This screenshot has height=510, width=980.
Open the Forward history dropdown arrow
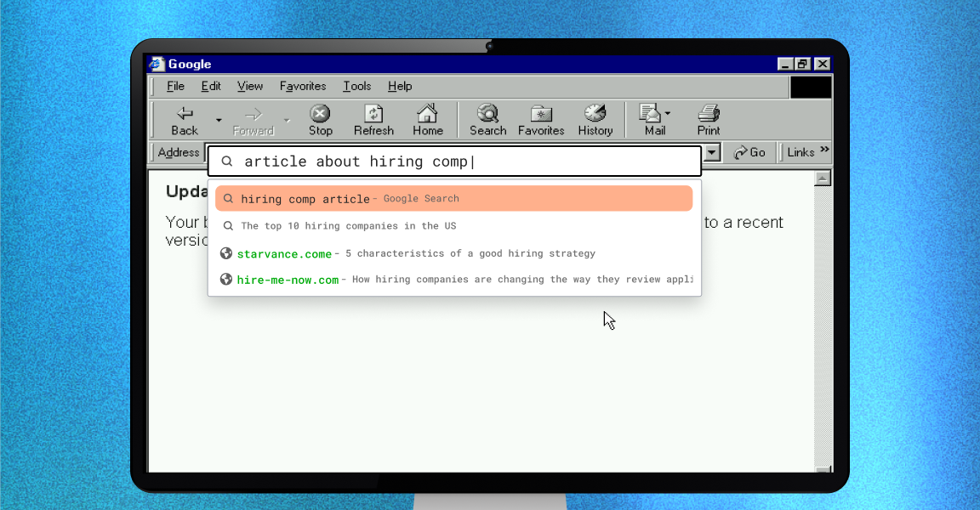(x=287, y=120)
